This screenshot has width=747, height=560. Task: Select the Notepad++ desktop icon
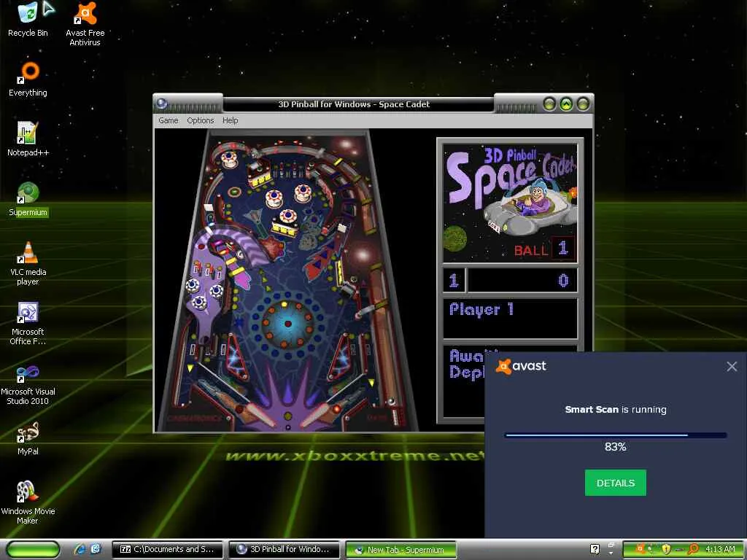[x=28, y=139]
